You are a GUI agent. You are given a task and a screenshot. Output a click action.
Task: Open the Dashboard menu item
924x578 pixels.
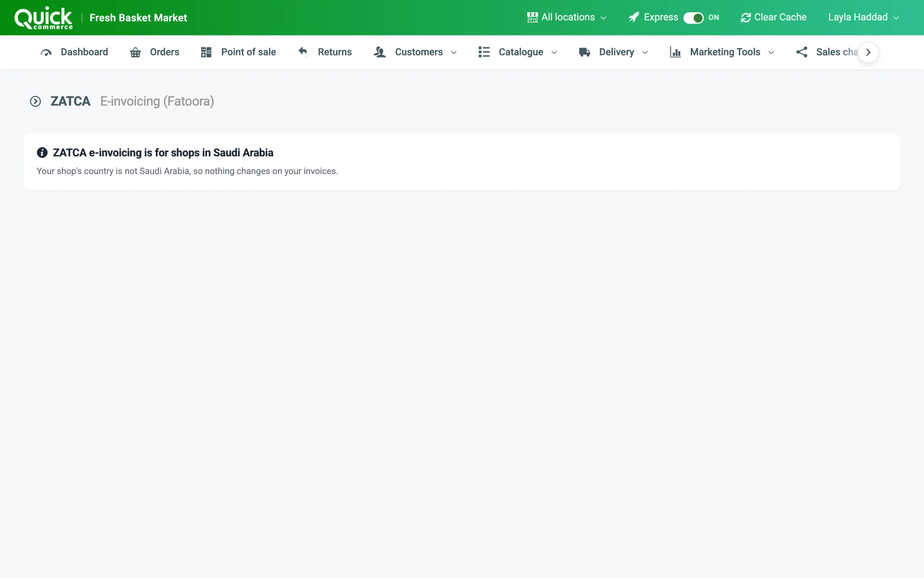click(x=74, y=52)
